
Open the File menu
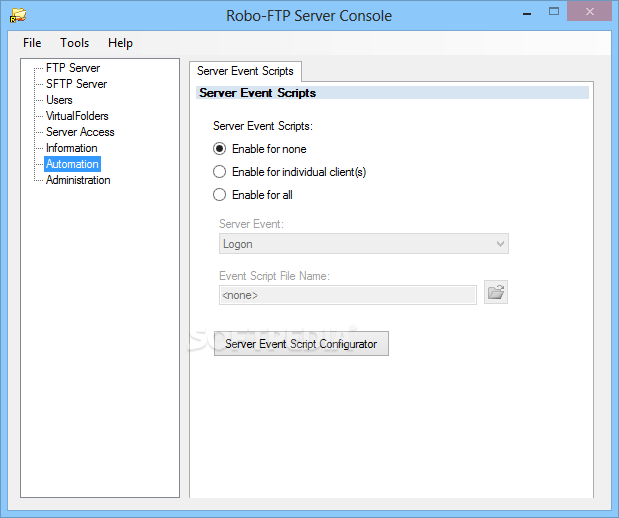pos(32,43)
